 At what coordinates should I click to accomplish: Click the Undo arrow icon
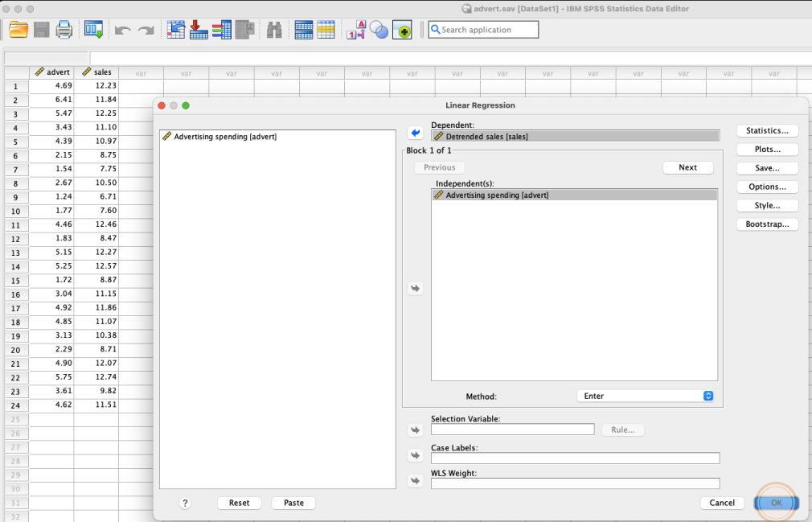pyautogui.click(x=123, y=30)
